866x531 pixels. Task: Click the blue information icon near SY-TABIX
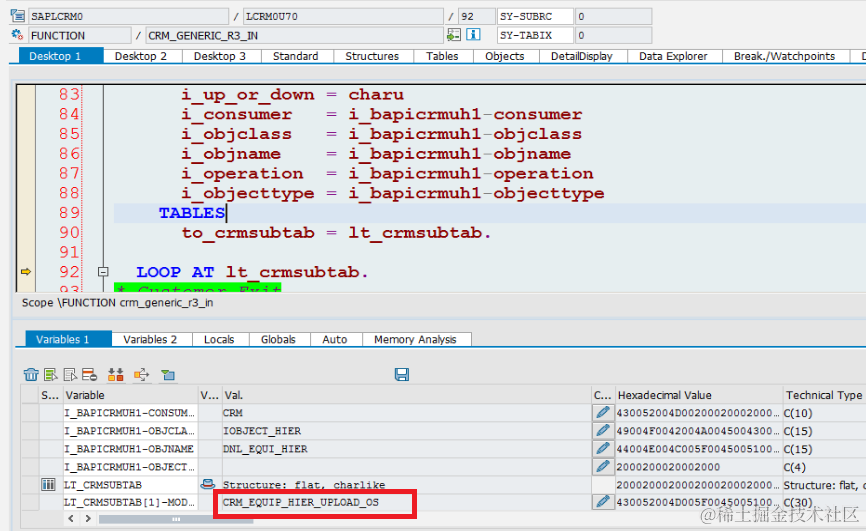(473, 35)
